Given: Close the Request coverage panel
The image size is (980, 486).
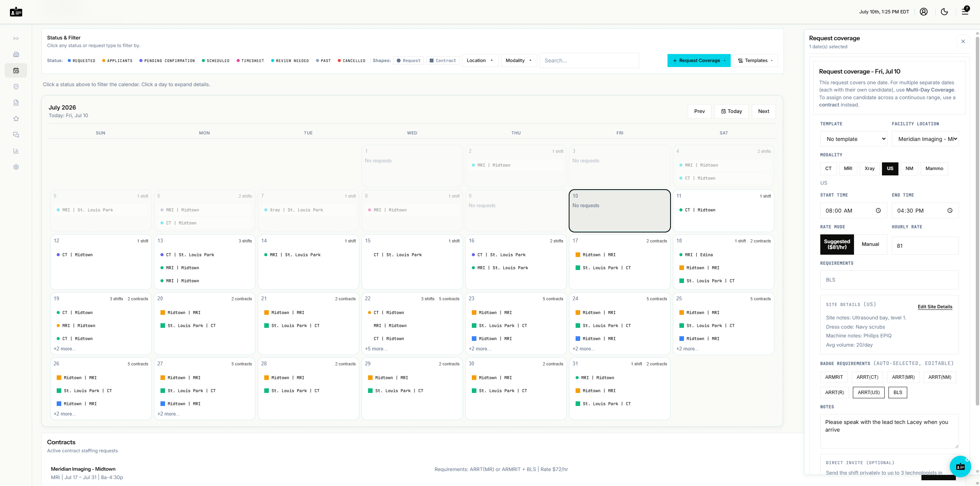Looking at the screenshot, I should click(x=963, y=41).
